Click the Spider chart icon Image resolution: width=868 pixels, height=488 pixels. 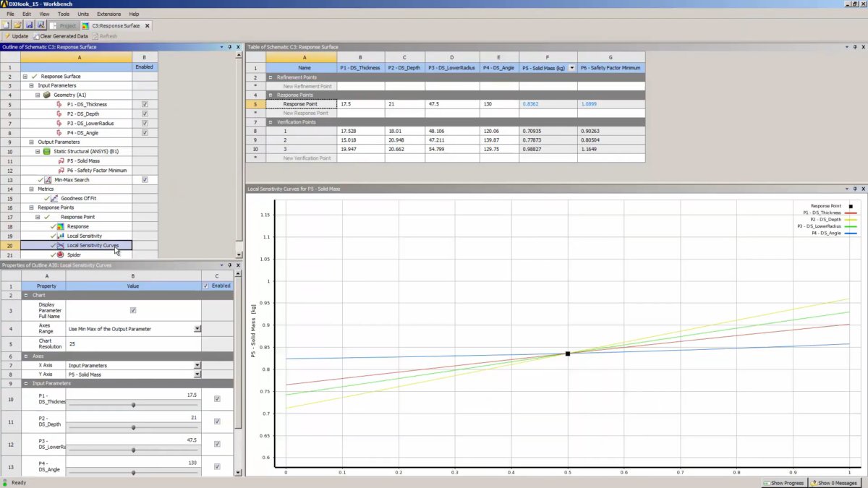tap(61, 255)
